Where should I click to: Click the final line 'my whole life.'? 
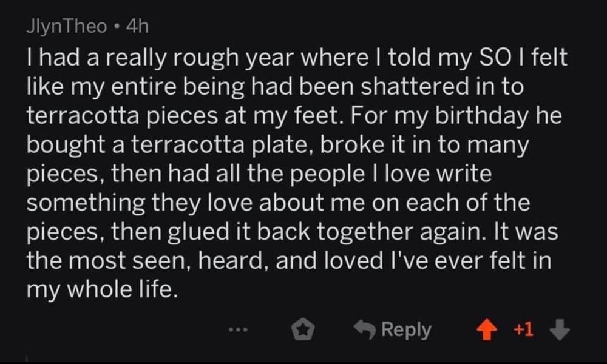tap(103, 290)
